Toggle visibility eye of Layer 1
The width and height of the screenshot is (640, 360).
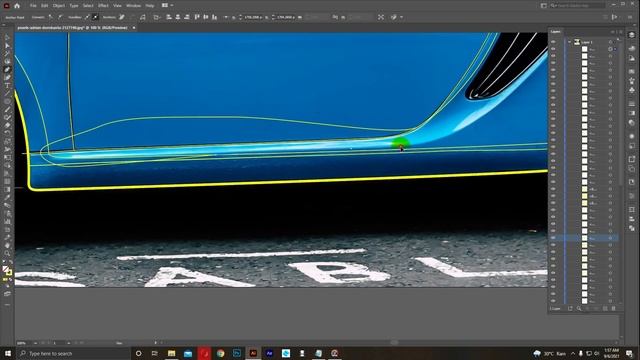click(x=553, y=42)
